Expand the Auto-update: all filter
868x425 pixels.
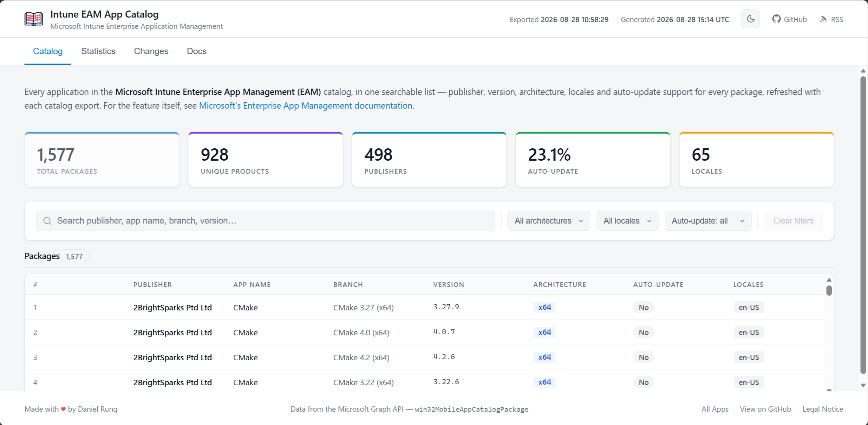[708, 221]
